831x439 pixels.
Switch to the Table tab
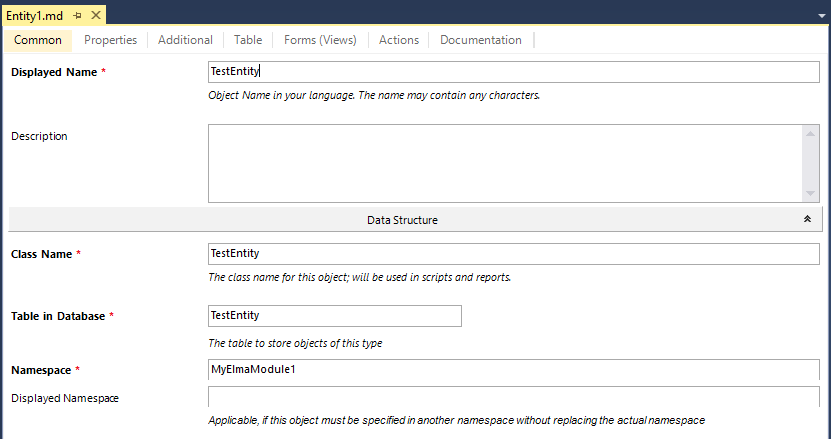248,40
